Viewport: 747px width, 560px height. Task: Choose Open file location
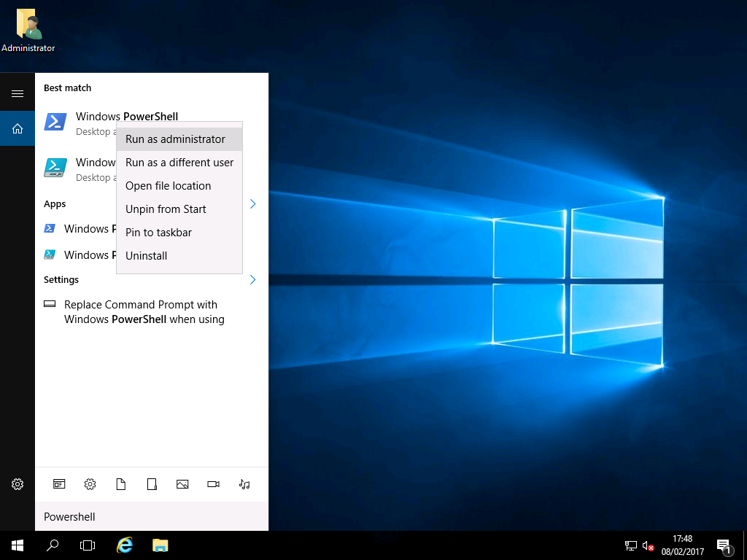click(179, 186)
